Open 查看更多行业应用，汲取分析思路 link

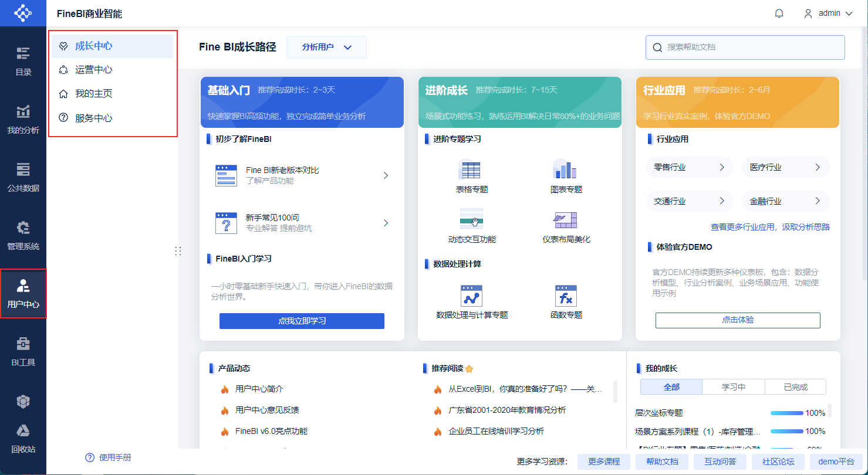pos(770,227)
